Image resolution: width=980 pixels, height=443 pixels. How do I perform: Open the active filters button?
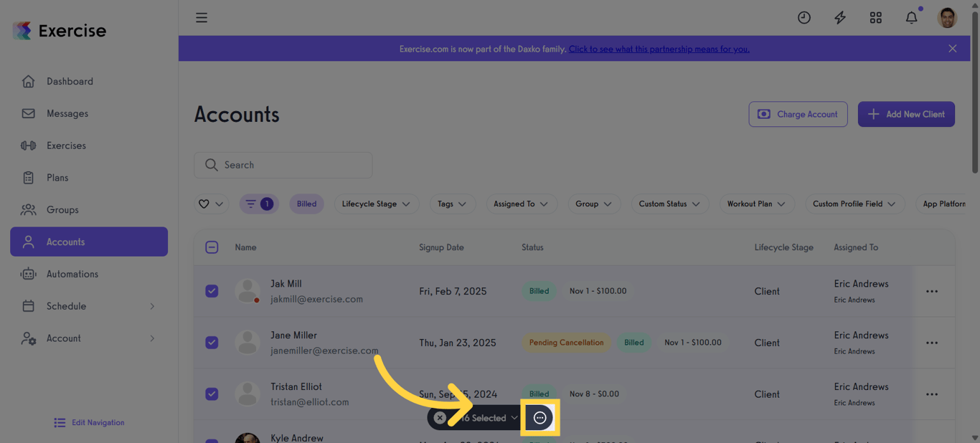coord(259,204)
